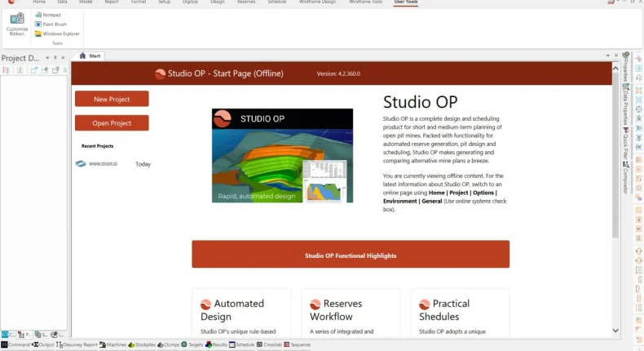
Task: Open the Model ribbon tab
Action: (86, 2)
